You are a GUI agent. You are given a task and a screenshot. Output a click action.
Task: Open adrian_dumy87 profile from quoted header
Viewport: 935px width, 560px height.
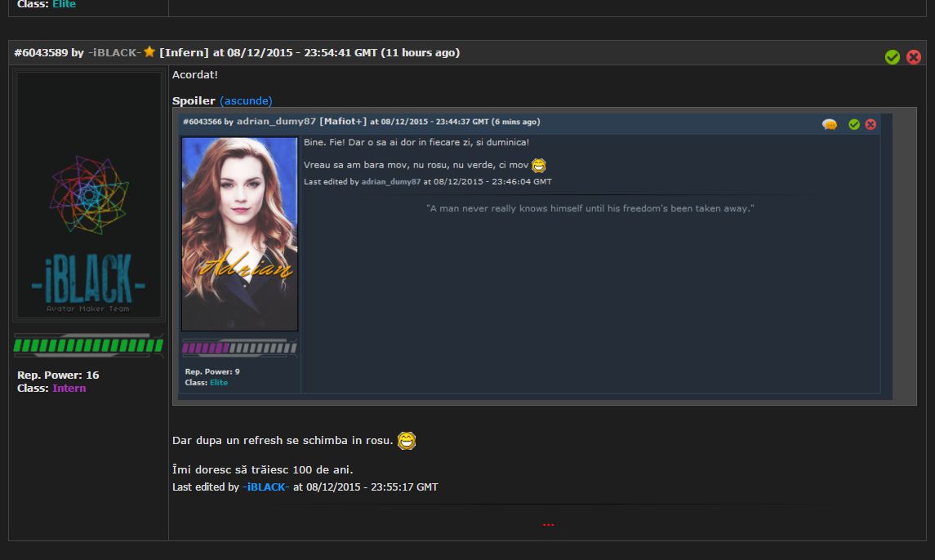(x=276, y=122)
